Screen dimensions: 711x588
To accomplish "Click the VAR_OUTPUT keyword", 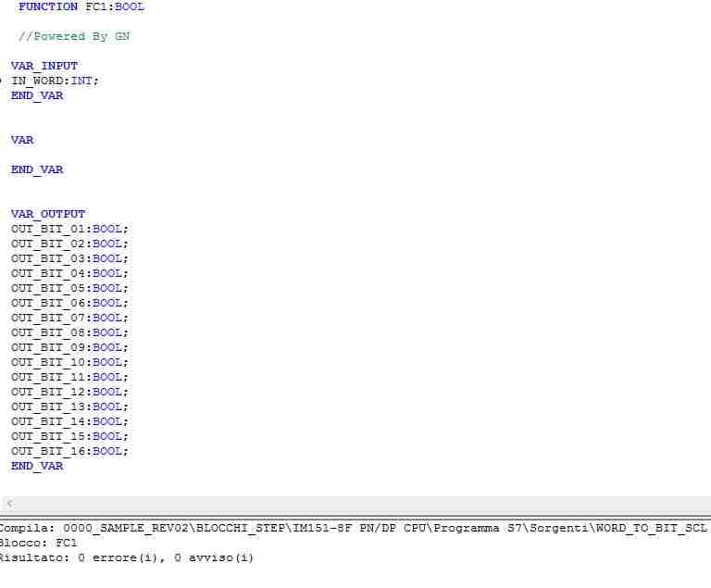I will (48, 214).
